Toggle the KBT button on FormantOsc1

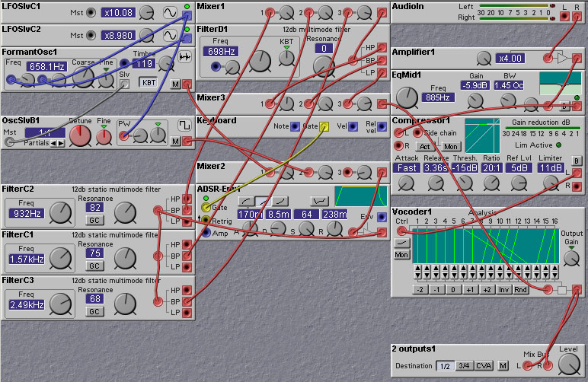(x=147, y=83)
